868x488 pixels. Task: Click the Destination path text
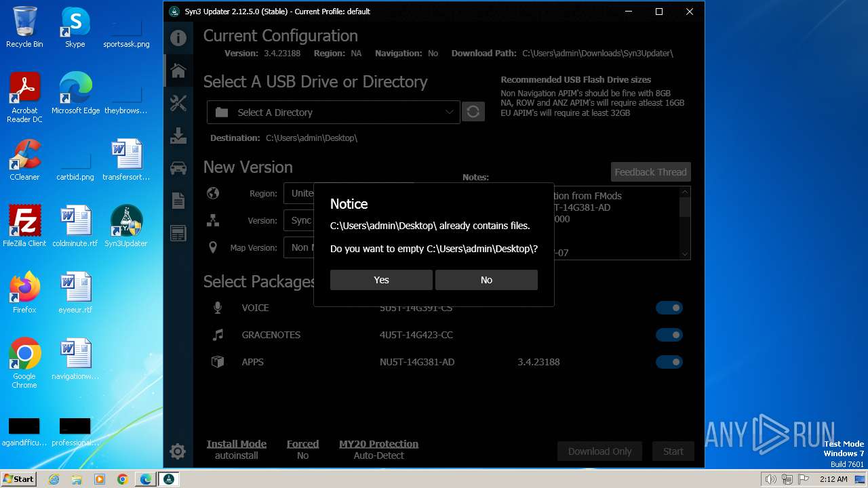(x=311, y=138)
